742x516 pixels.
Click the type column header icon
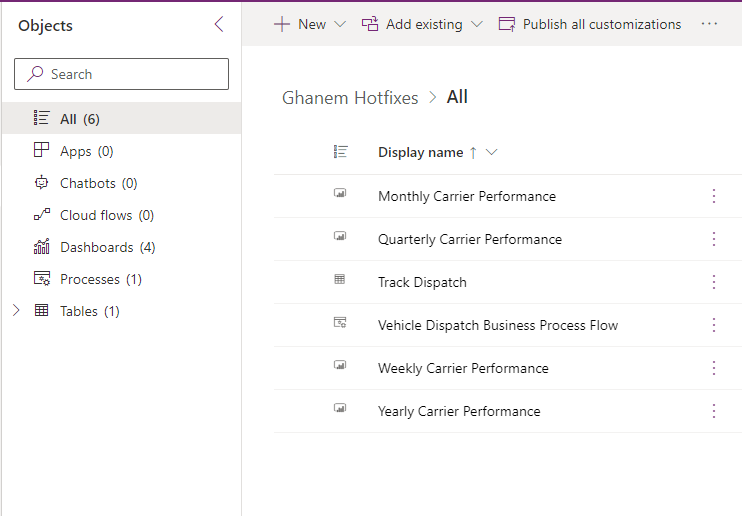[x=340, y=152]
